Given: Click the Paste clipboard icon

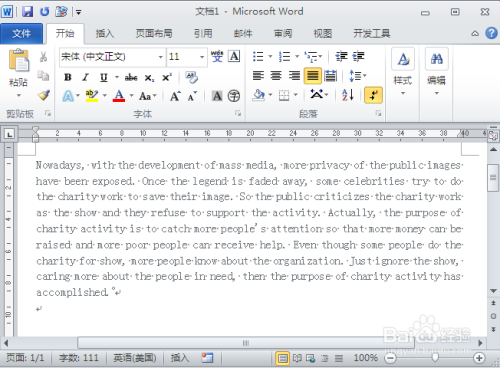Looking at the screenshot, I should tap(19, 60).
